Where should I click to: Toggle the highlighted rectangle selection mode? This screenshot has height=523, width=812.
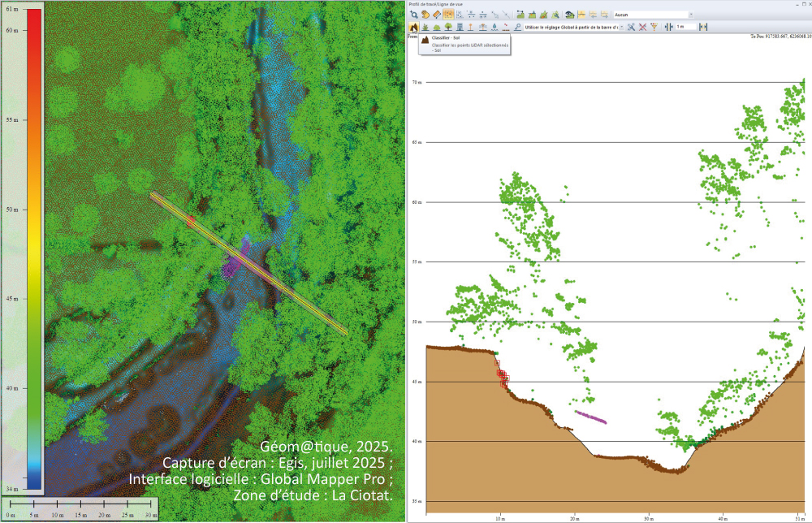(448, 14)
